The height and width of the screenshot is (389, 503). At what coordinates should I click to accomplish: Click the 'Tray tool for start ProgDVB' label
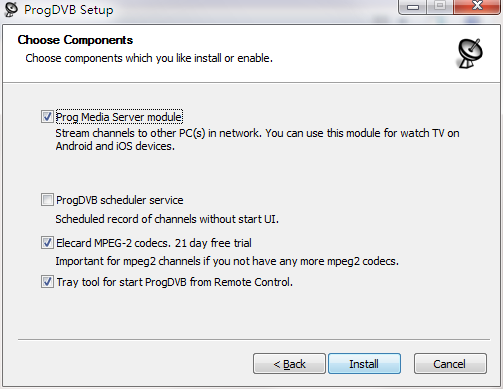175,282
